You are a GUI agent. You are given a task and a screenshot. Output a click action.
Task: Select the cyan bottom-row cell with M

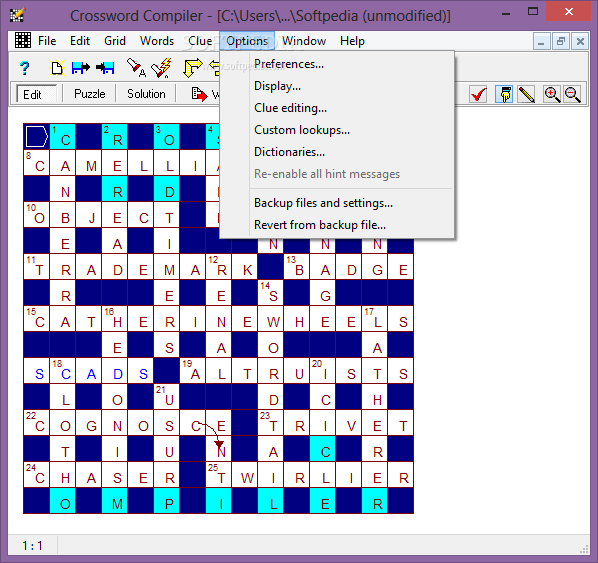[x=114, y=500]
